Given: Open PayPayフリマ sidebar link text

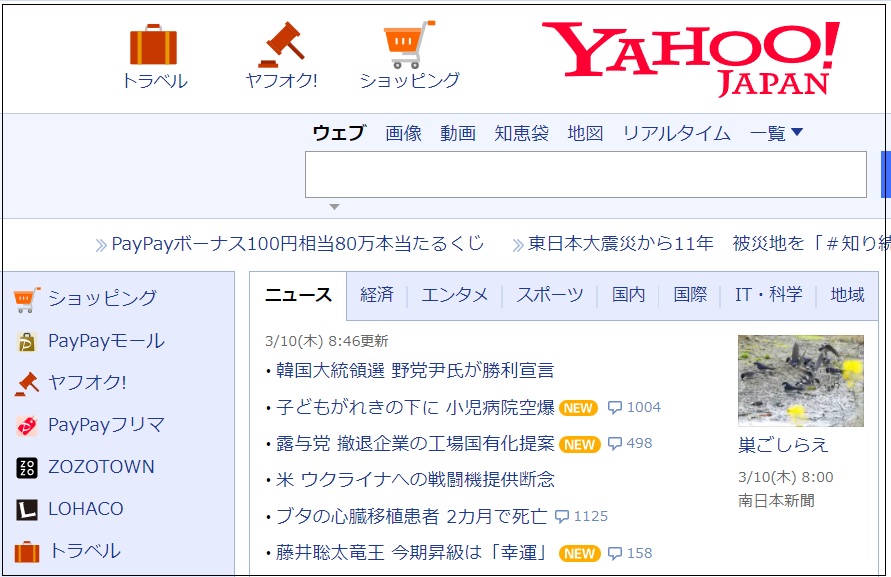Looking at the screenshot, I should coord(106,425).
